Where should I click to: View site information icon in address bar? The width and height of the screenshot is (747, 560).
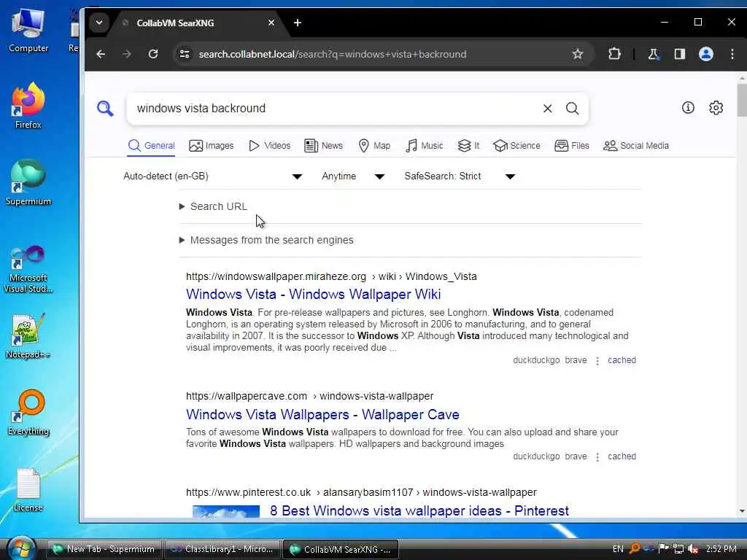pyautogui.click(x=185, y=54)
